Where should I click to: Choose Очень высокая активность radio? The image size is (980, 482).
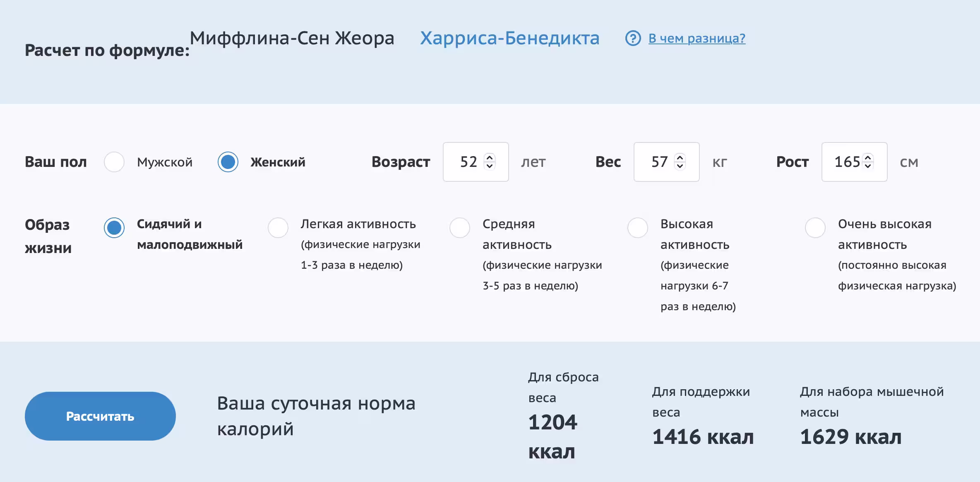tap(815, 228)
